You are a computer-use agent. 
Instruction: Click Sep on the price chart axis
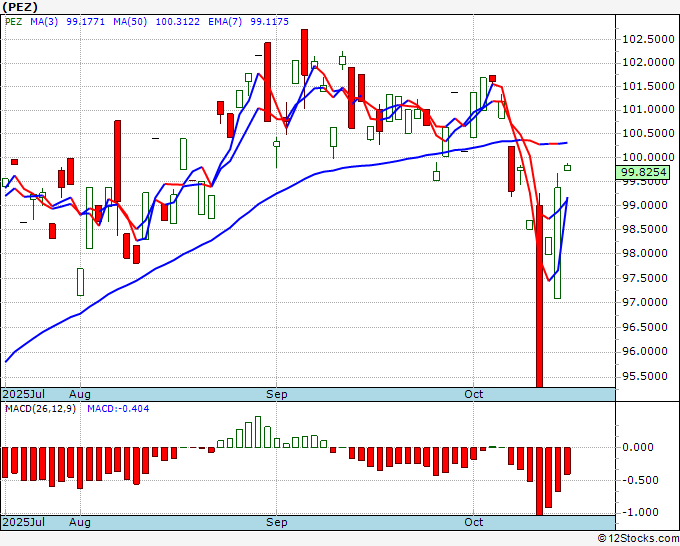pyautogui.click(x=277, y=394)
